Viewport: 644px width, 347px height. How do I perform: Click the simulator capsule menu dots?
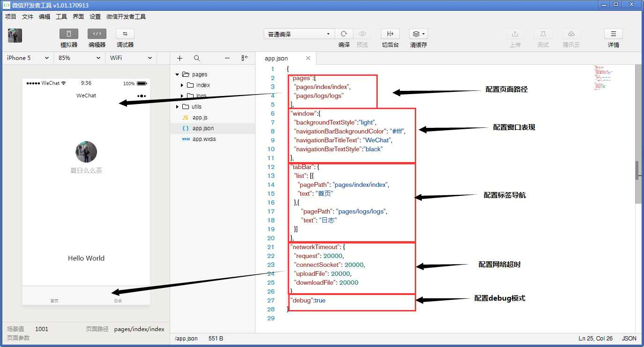point(141,96)
